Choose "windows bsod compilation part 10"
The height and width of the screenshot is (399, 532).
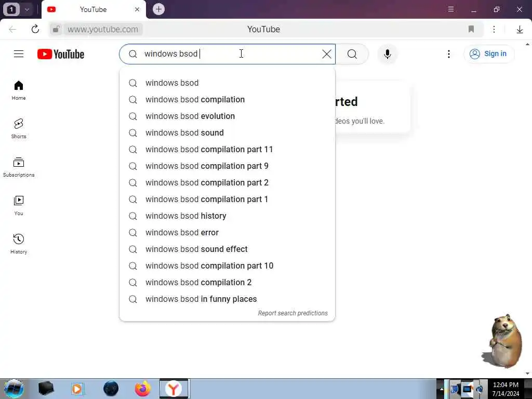[228, 265]
